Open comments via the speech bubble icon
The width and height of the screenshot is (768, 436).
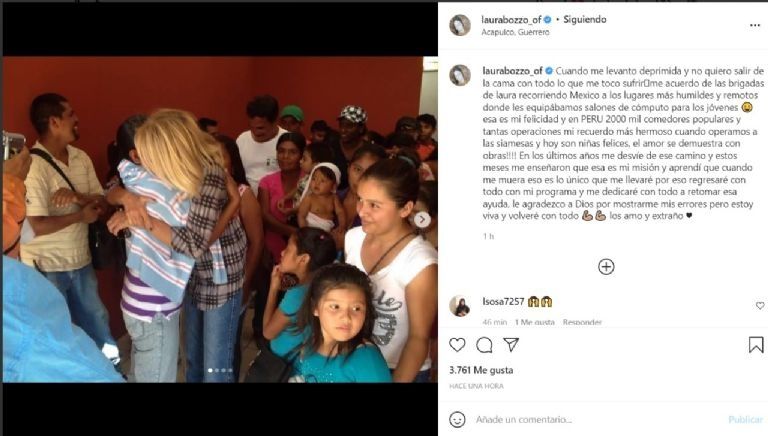[x=484, y=345]
